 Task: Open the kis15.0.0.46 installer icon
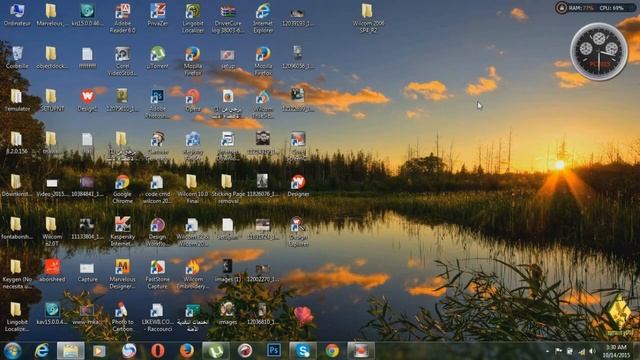(87, 16)
